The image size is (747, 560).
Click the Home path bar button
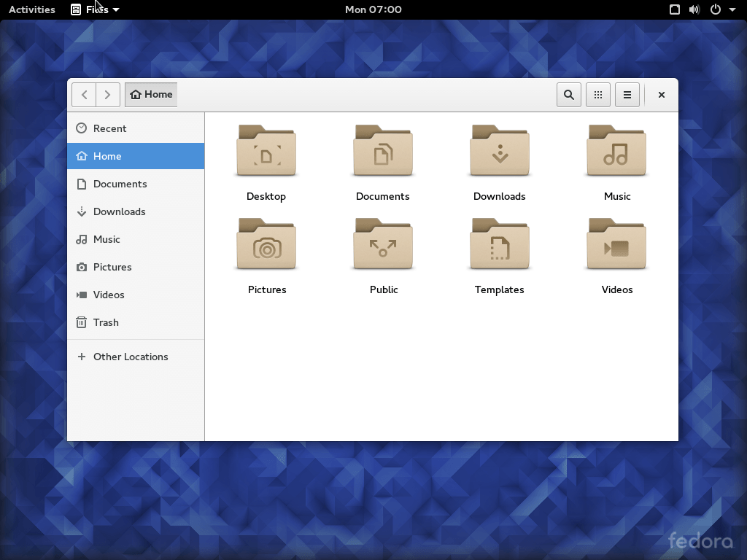(151, 95)
